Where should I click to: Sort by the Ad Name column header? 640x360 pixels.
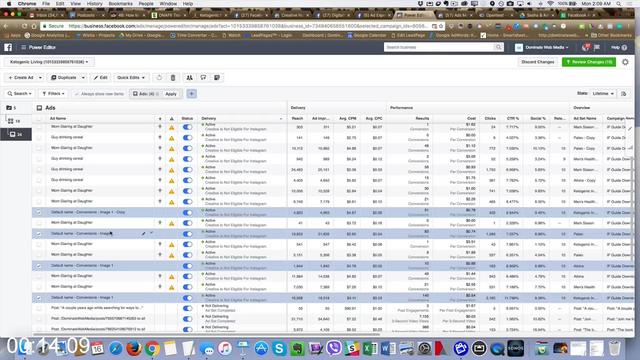(x=58, y=119)
